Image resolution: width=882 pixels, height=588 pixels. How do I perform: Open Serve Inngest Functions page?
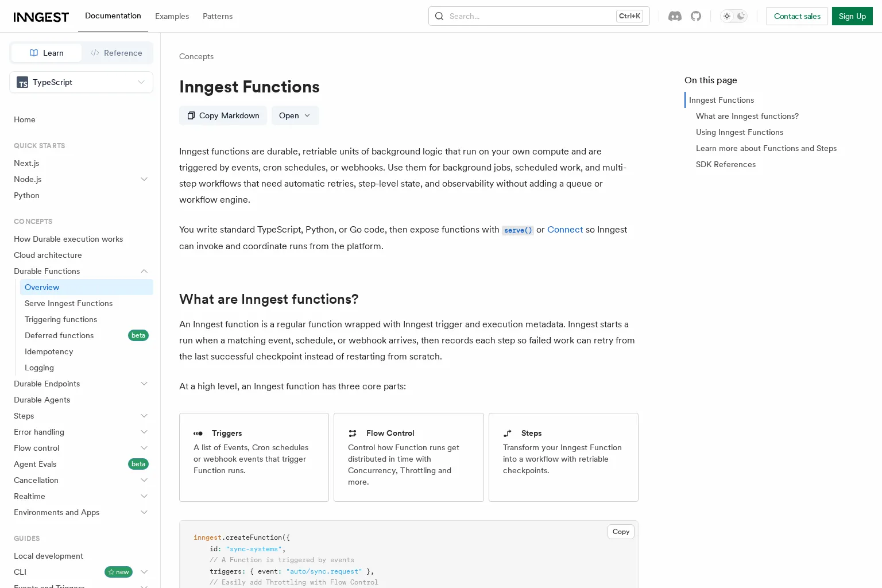coord(69,303)
